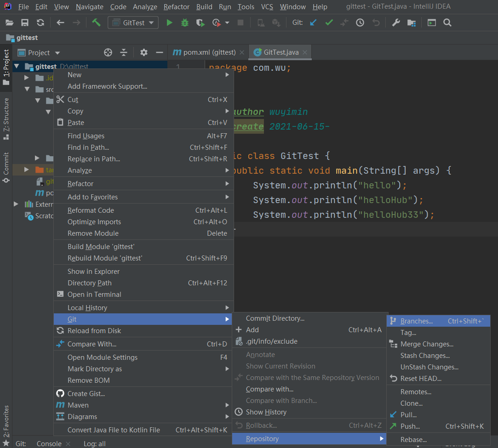This screenshot has width=498, height=448.
Task: Collapse the src folder tree node
Action: (x=27, y=89)
